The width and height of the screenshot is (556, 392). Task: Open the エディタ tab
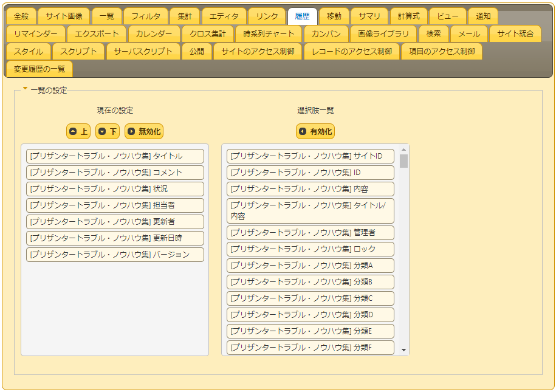tap(224, 16)
